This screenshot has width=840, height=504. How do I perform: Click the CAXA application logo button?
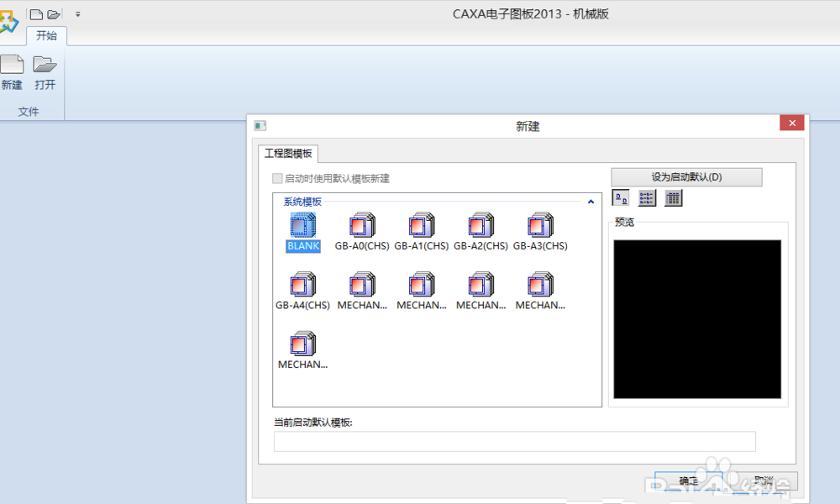click(8, 23)
